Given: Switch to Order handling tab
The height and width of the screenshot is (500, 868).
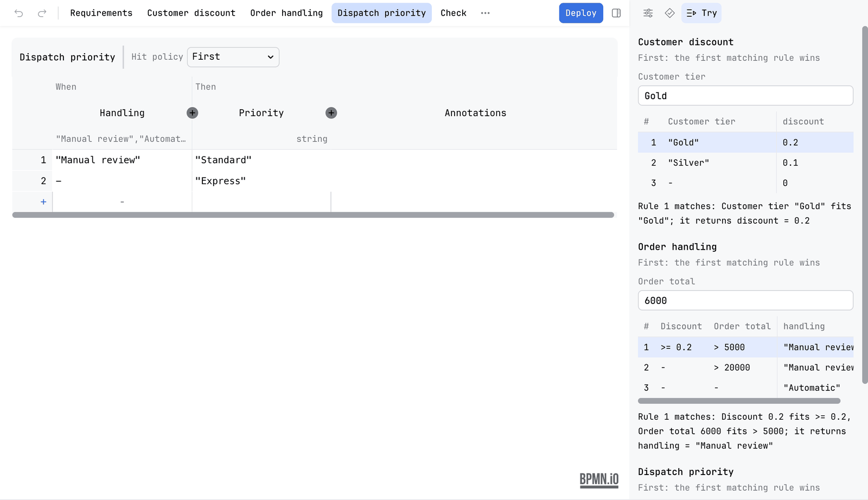Looking at the screenshot, I should 286,13.
